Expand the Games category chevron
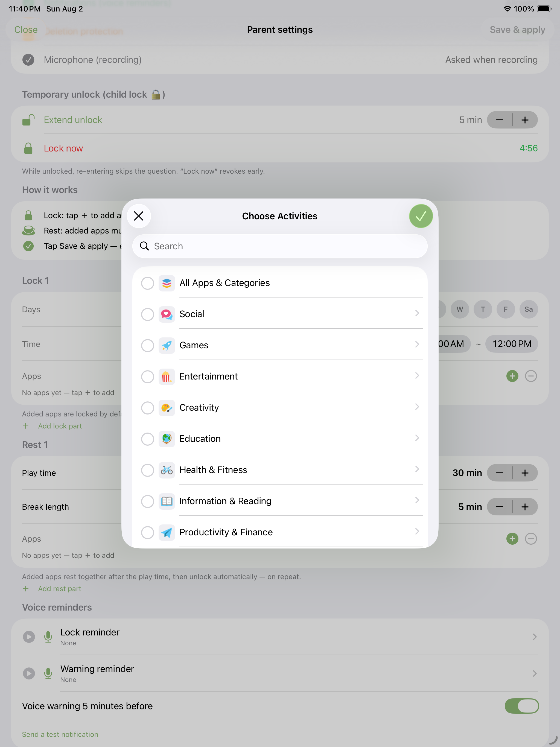Image resolution: width=560 pixels, height=747 pixels. [417, 345]
